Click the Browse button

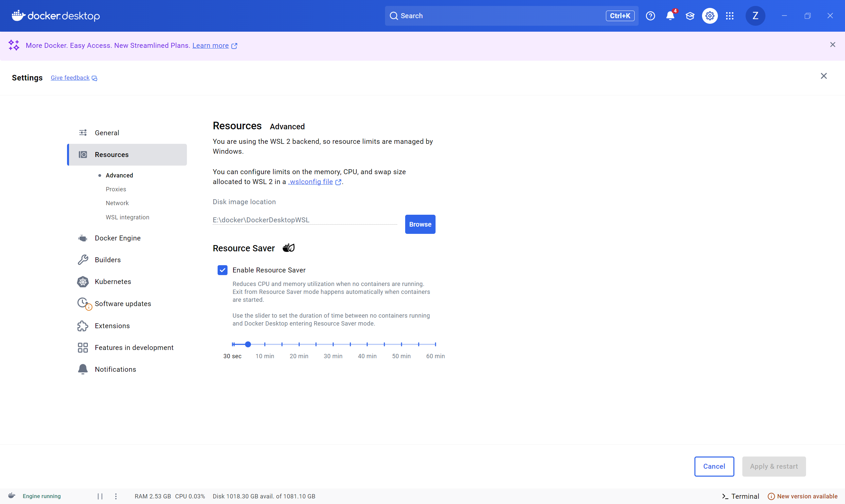(x=420, y=224)
